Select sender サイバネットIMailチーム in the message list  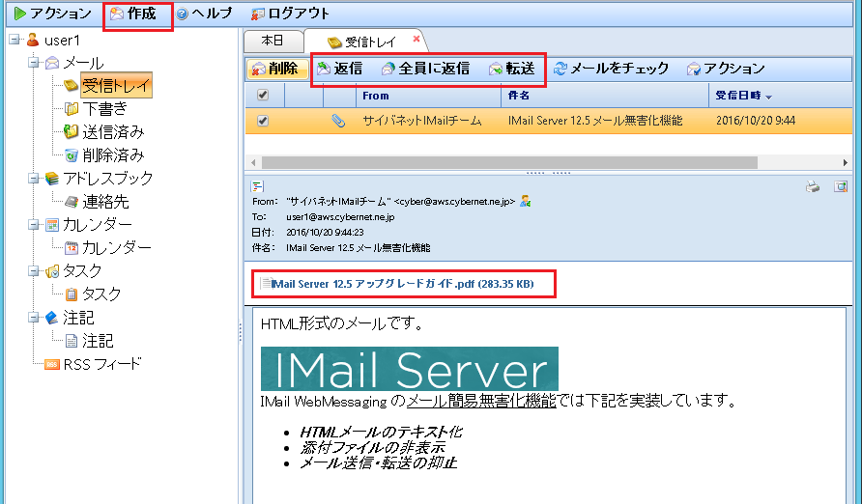421,121
